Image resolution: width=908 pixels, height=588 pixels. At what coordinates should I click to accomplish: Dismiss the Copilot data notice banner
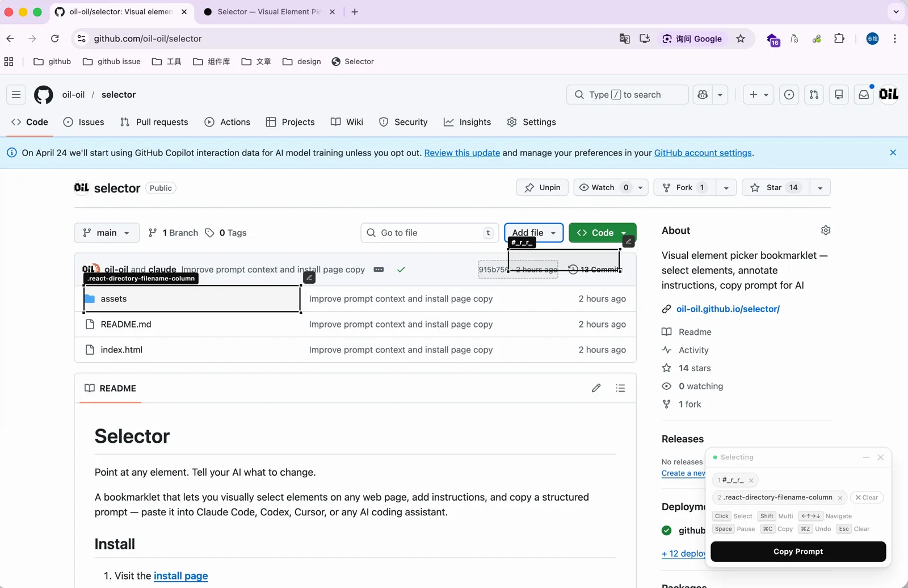893,153
